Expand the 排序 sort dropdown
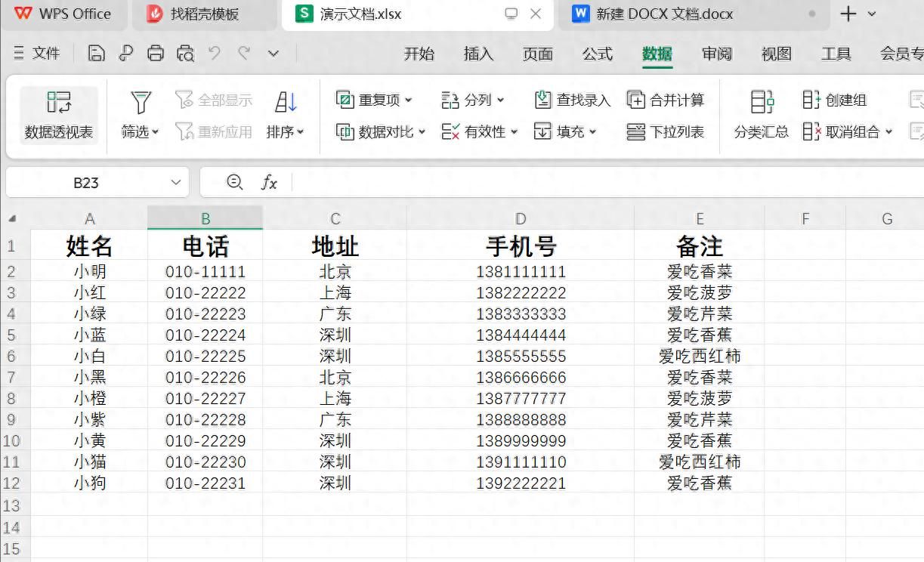The width and height of the screenshot is (924, 562). pyautogui.click(x=299, y=131)
